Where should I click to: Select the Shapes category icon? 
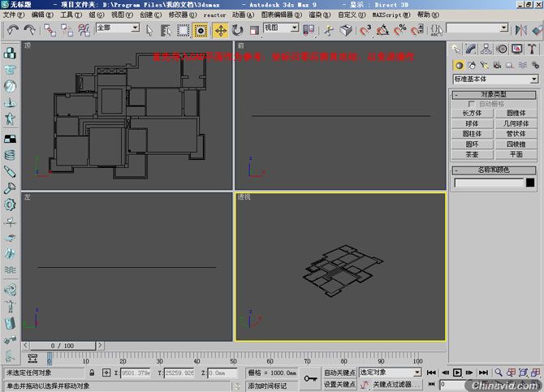tap(472, 65)
